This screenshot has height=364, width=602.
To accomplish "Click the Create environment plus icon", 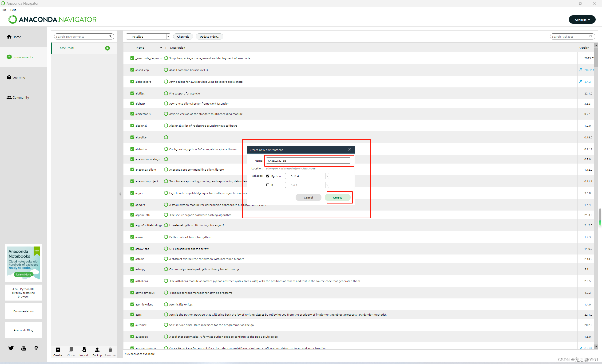I will click(58, 350).
